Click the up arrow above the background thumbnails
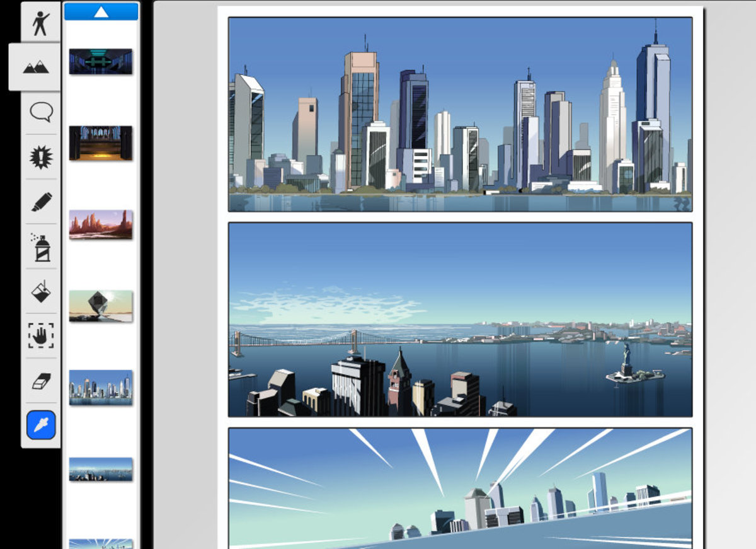The height and width of the screenshot is (549, 756). click(101, 9)
